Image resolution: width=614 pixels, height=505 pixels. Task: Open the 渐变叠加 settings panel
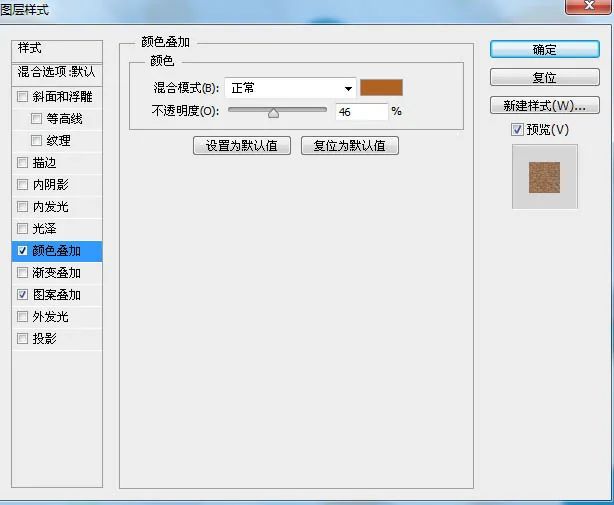[x=57, y=273]
